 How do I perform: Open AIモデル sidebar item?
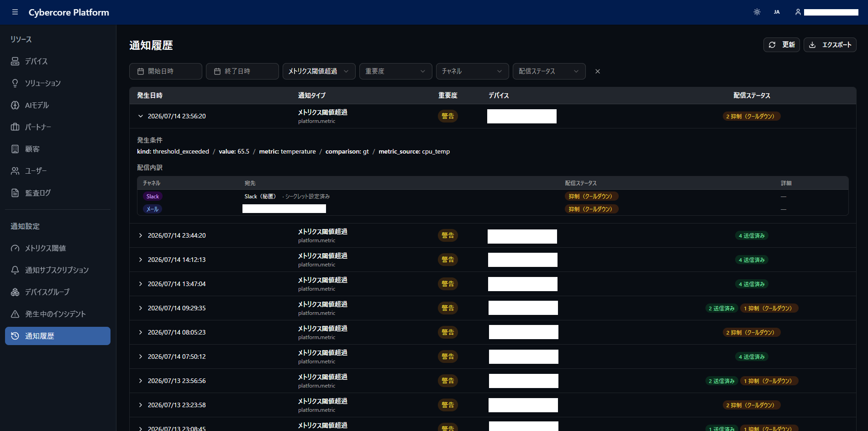pos(58,105)
